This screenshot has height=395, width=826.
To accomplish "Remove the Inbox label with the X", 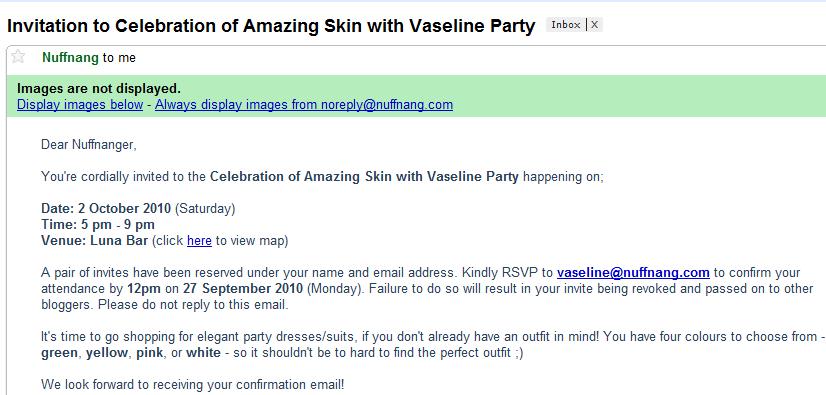I will click(x=594, y=25).
